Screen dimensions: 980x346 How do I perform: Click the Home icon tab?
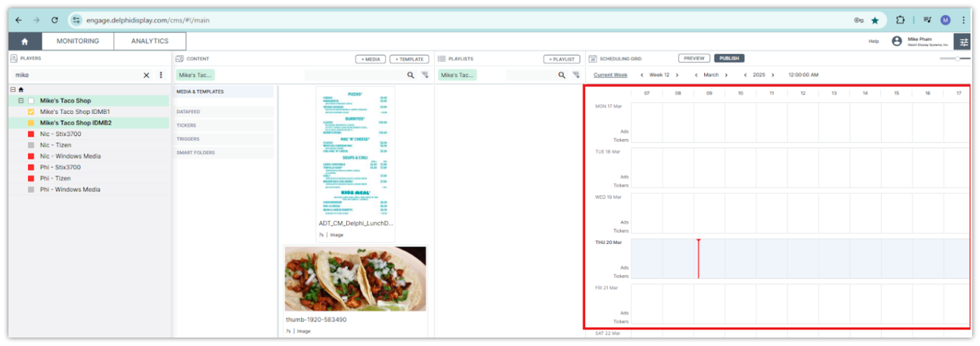(25, 42)
